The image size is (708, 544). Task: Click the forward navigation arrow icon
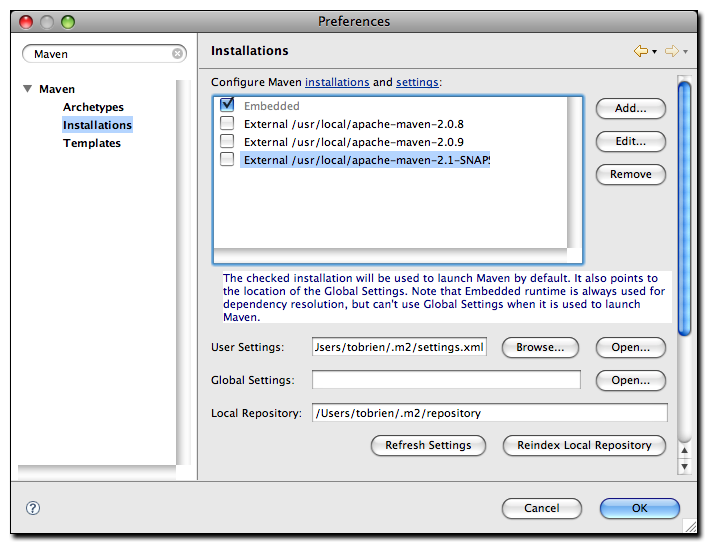[672, 51]
